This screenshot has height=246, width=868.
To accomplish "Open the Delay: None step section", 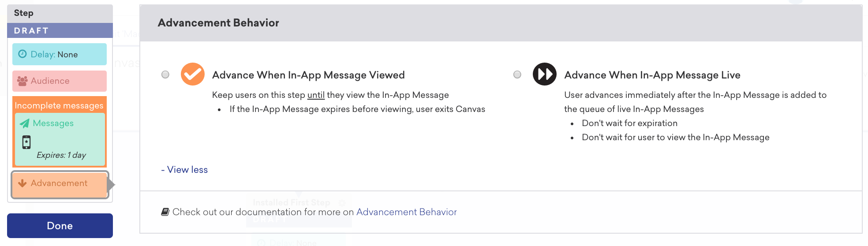I will pyautogui.click(x=60, y=54).
